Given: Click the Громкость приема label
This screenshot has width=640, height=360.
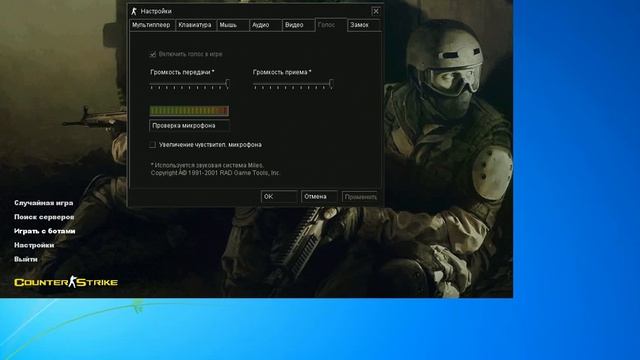Looking at the screenshot, I should 282,72.
